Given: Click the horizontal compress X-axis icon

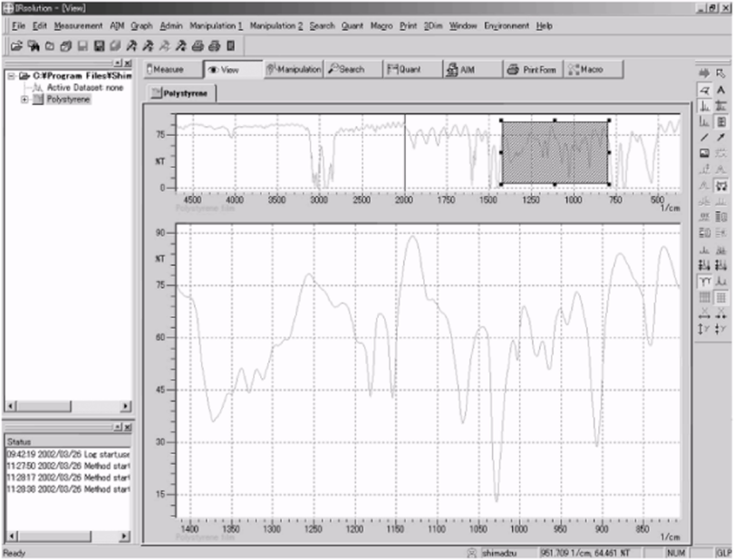Looking at the screenshot, I should (x=721, y=313).
